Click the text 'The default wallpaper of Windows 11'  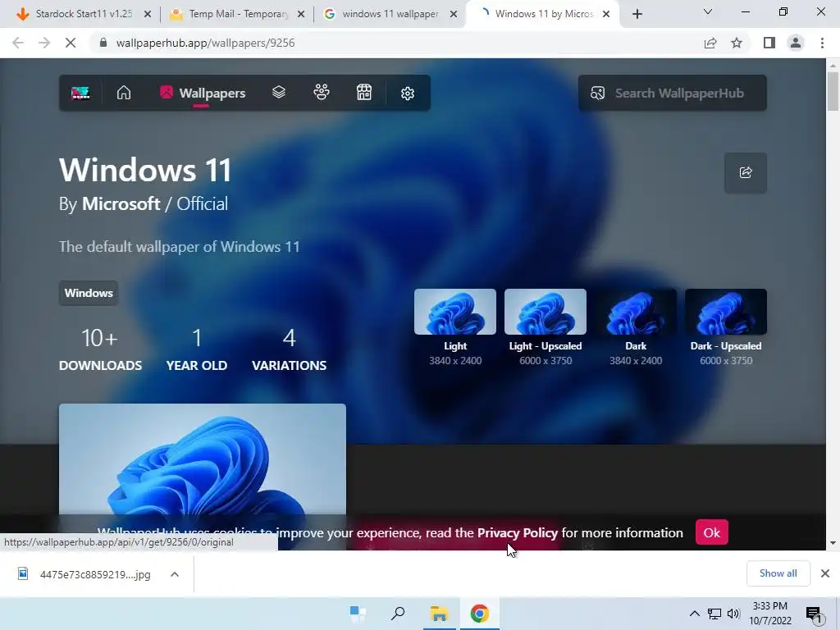point(180,247)
